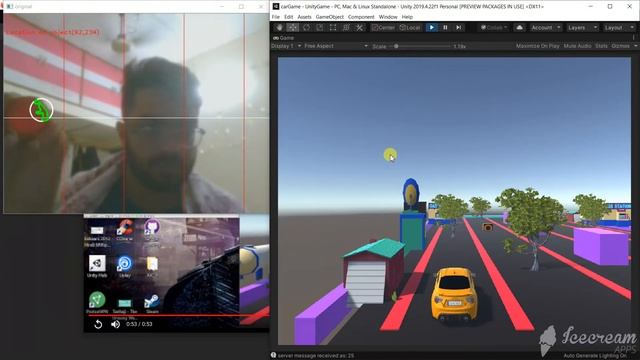This screenshot has width=640, height=360.
Task: Select the Scale tool in Unity toolbar
Action: coord(320,27)
